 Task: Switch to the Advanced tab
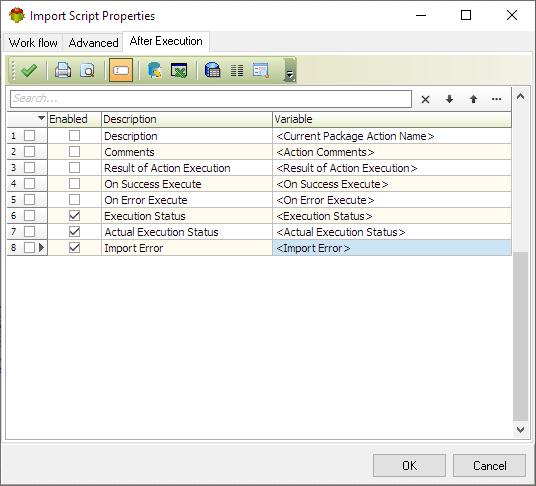click(93, 43)
